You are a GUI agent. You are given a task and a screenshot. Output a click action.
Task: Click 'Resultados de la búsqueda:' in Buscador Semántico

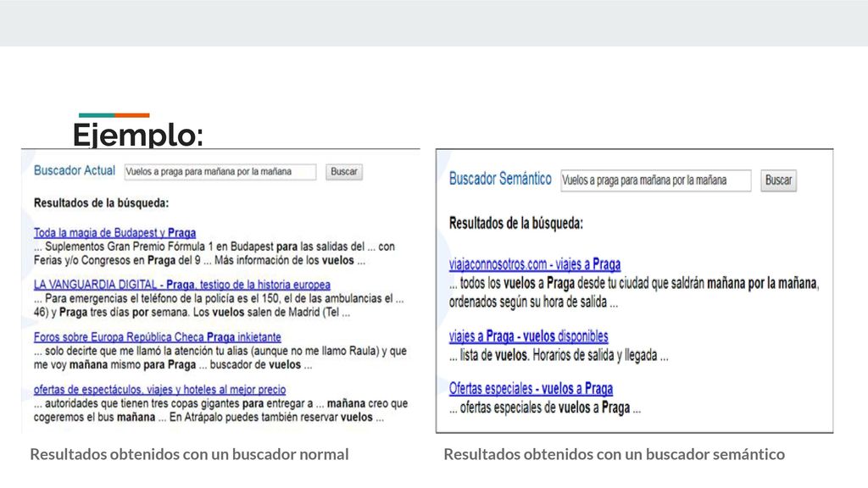point(516,224)
